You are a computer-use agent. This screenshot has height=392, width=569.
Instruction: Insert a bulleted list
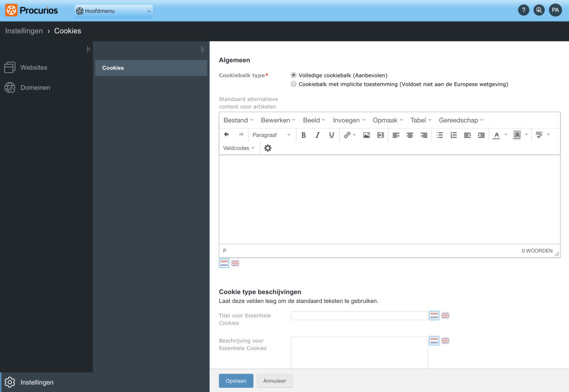tap(439, 135)
